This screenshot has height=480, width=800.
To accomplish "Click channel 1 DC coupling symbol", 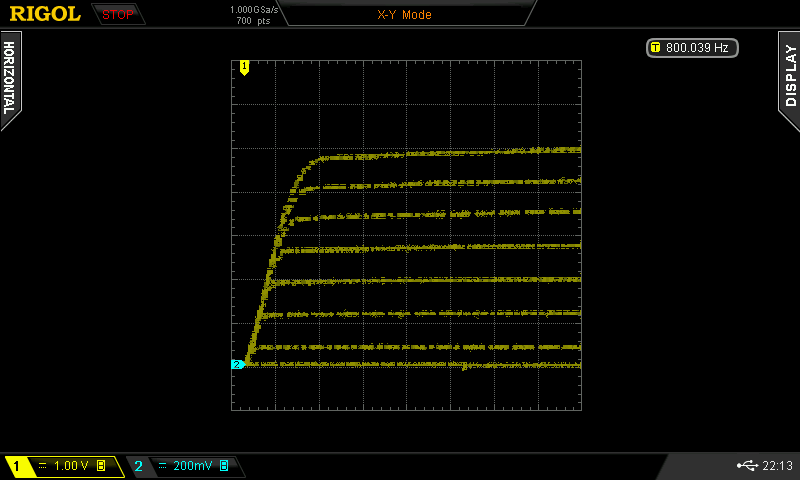I will coord(42,466).
